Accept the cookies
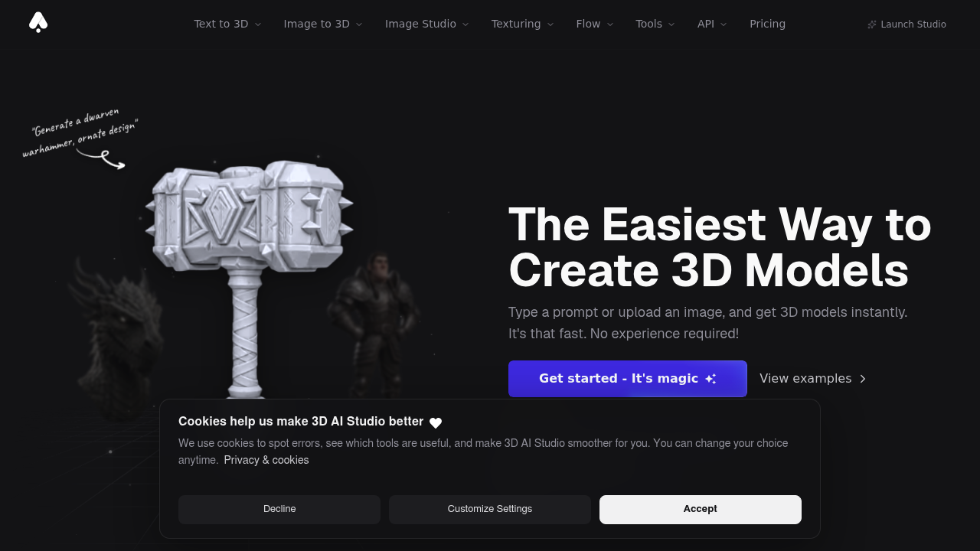 [x=701, y=509]
